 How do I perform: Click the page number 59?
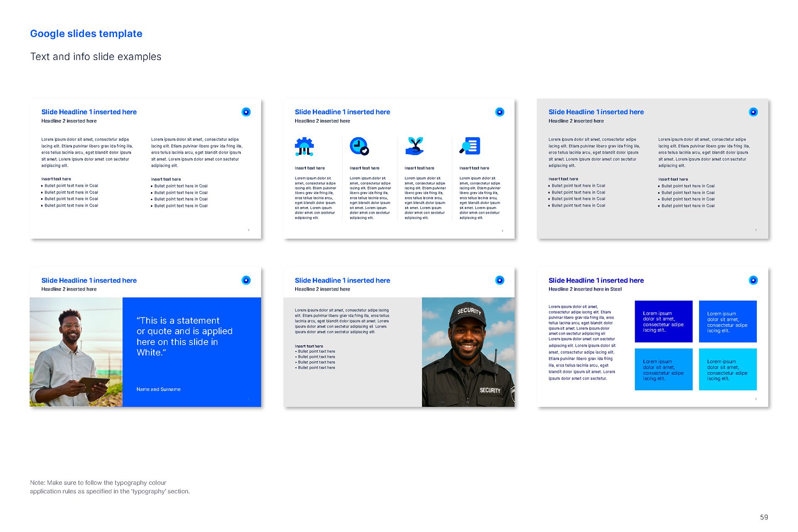[x=764, y=517]
